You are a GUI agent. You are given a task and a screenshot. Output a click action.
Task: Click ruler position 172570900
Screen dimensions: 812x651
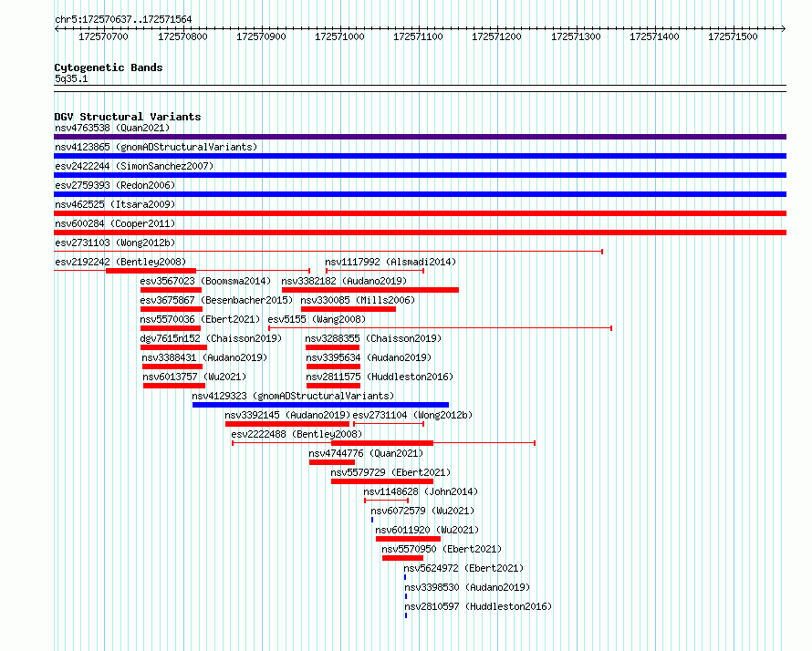[261, 36]
